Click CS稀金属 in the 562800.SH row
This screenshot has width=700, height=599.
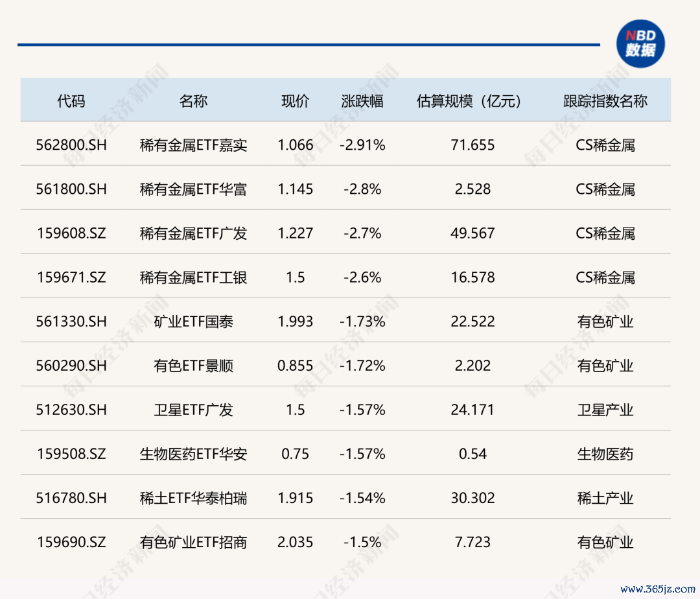[605, 145]
